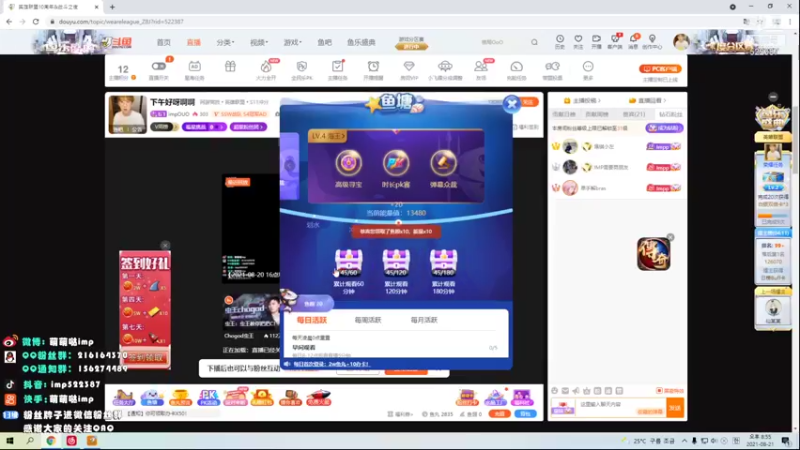Close the 签到好礼 sign-in banner
The image size is (800, 450).
(165, 245)
